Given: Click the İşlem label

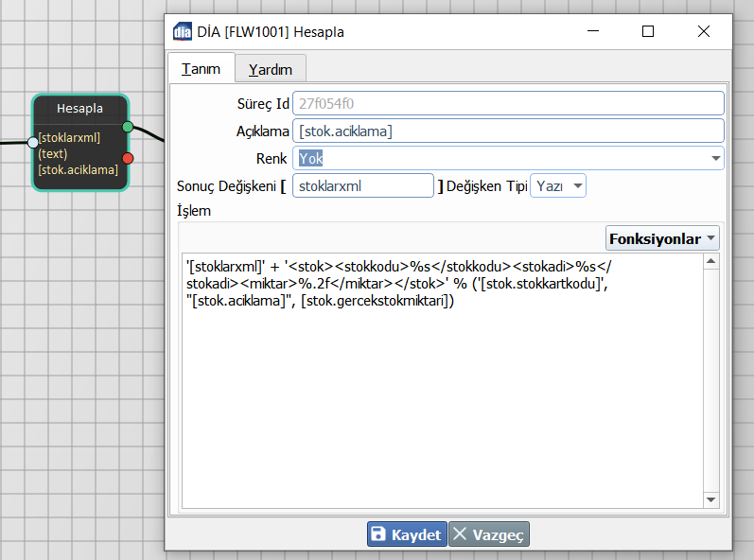Looking at the screenshot, I should coord(194,211).
